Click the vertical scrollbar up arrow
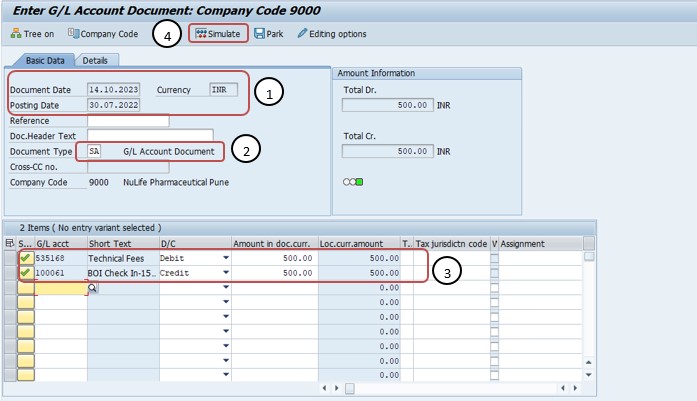 click(x=589, y=362)
